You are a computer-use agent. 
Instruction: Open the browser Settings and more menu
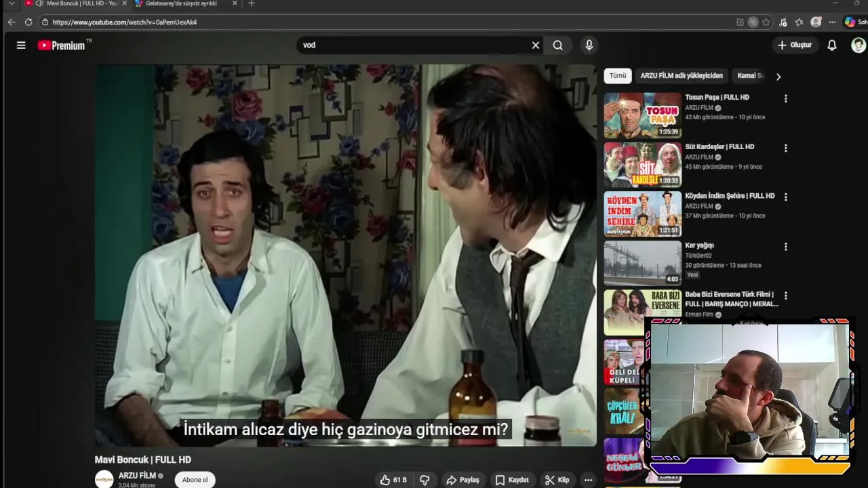coord(832,22)
